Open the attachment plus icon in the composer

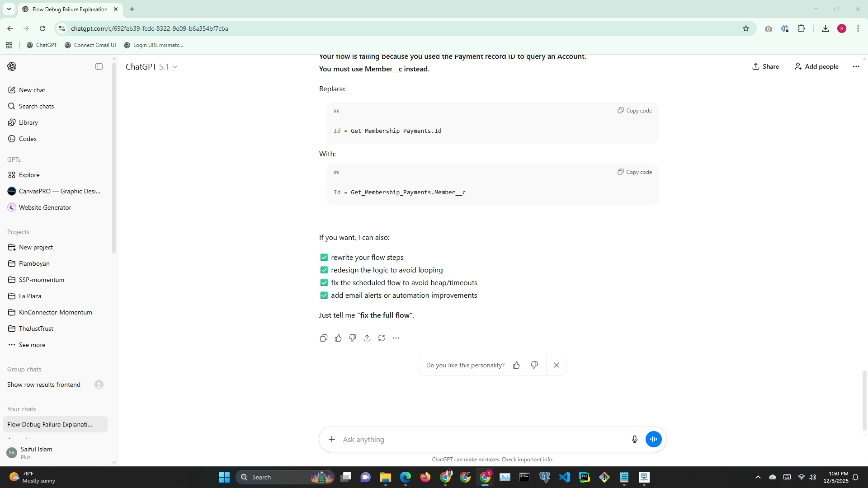332,439
